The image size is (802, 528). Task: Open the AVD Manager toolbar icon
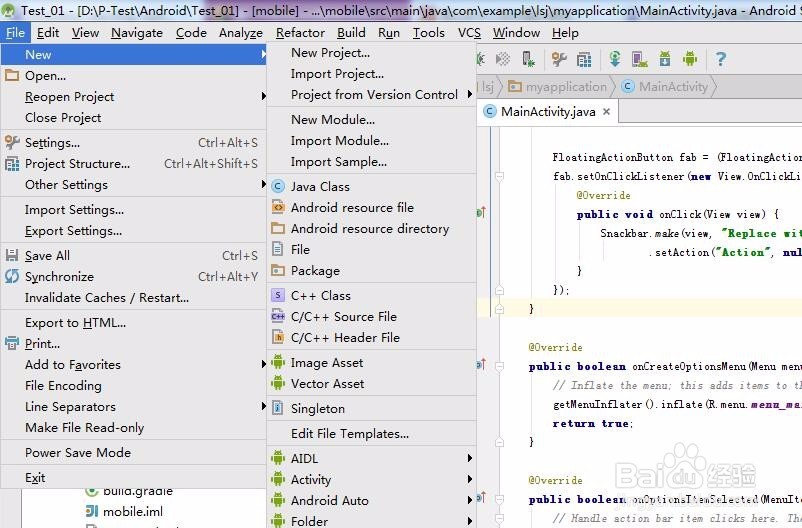639,59
